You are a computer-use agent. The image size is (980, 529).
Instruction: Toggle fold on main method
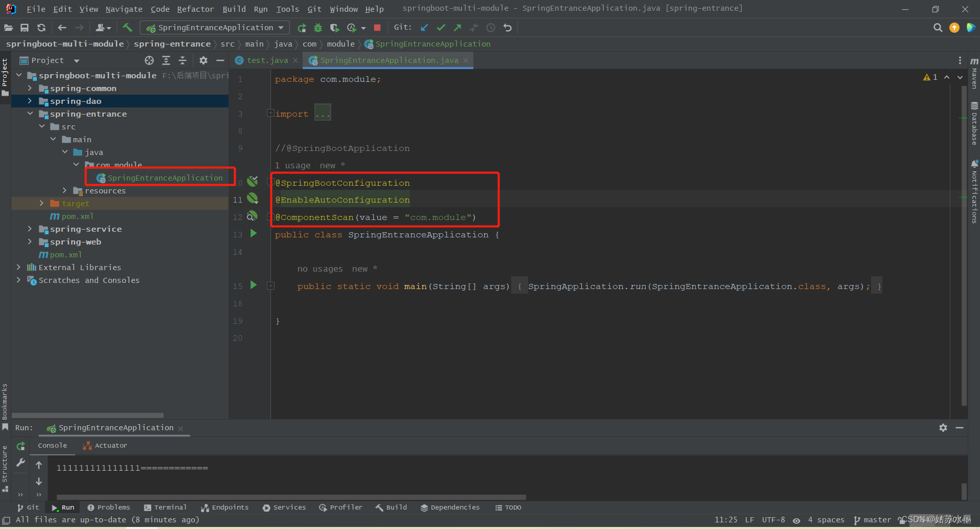[x=270, y=286]
